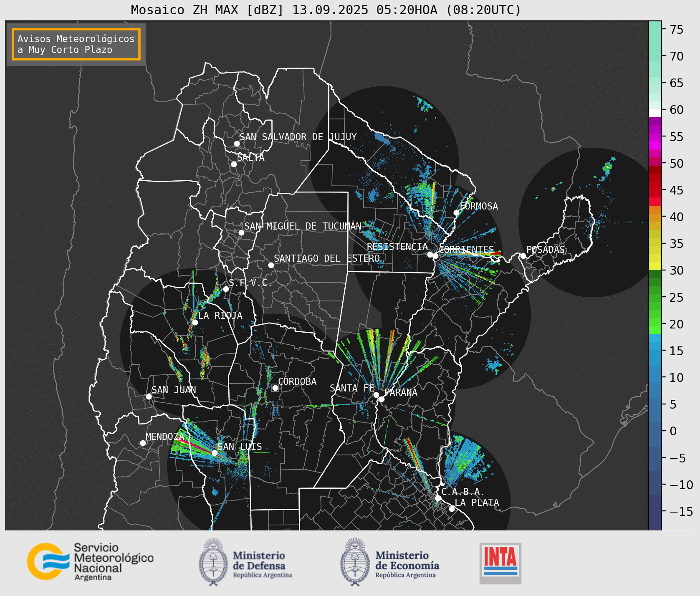Image resolution: width=700 pixels, height=596 pixels.
Task: Click the 'LA PLATA' map label
Action: point(477,503)
